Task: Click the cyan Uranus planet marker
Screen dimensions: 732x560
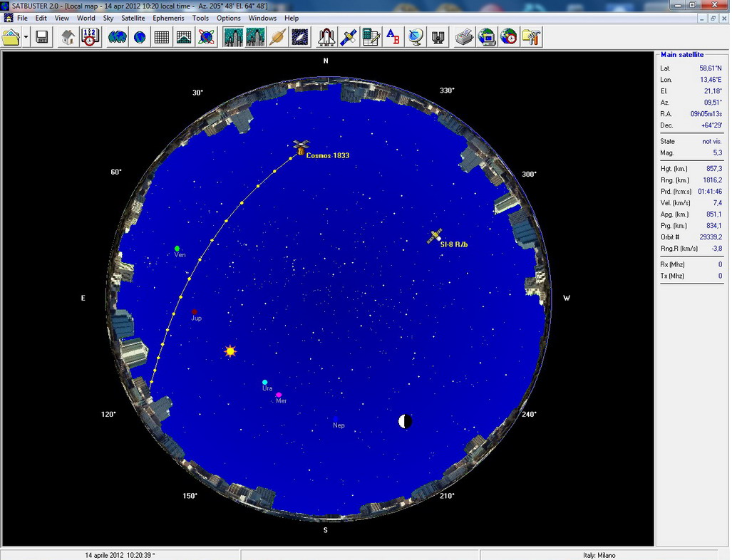Action: tap(264, 382)
